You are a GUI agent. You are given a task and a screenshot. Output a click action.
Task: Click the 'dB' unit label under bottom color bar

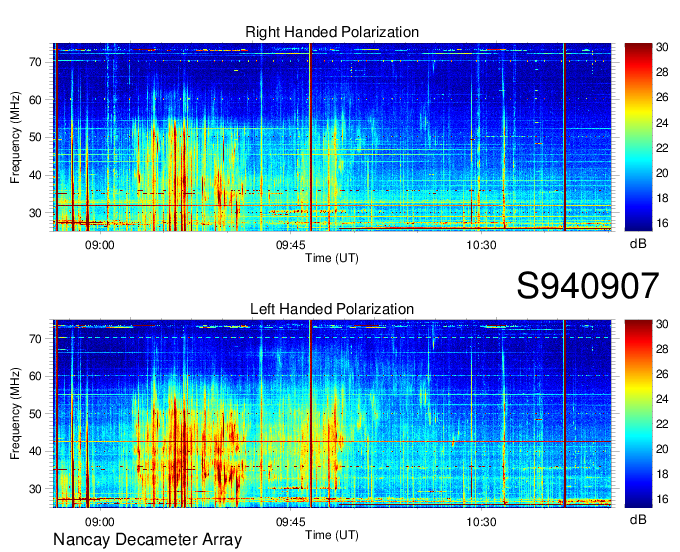click(x=638, y=519)
